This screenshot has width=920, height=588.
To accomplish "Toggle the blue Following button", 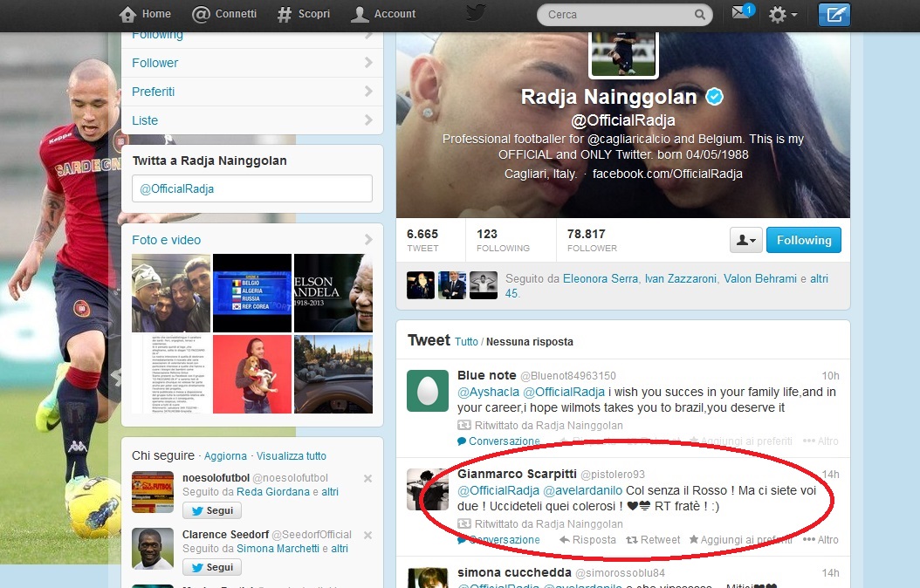I will pos(803,240).
